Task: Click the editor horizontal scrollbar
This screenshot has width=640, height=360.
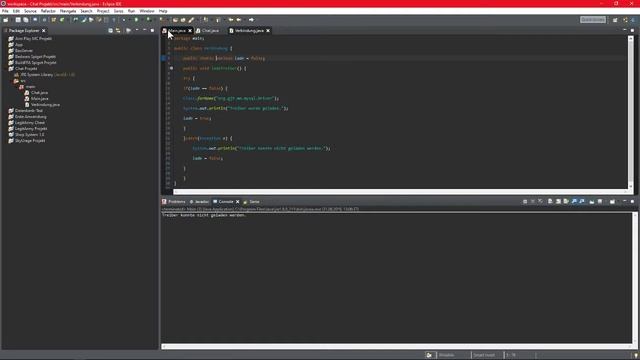Action: point(400,191)
